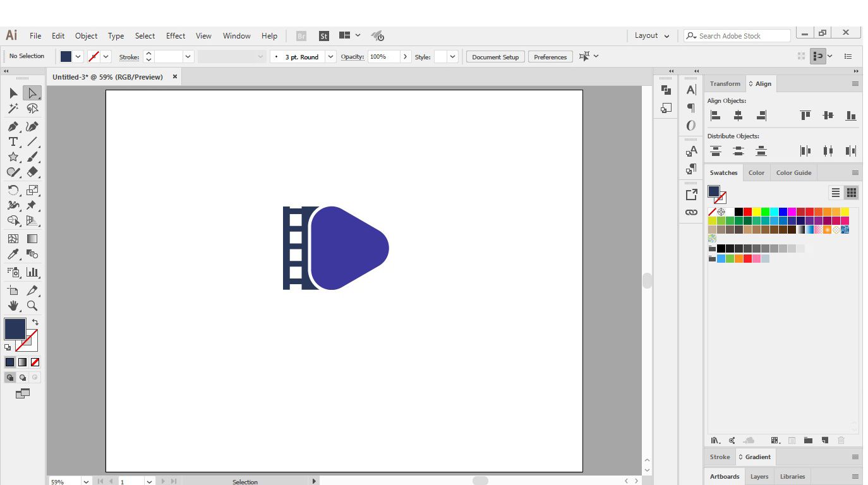Select the Paintbrush tool
Screen dimensions: 868x485
coord(32,157)
